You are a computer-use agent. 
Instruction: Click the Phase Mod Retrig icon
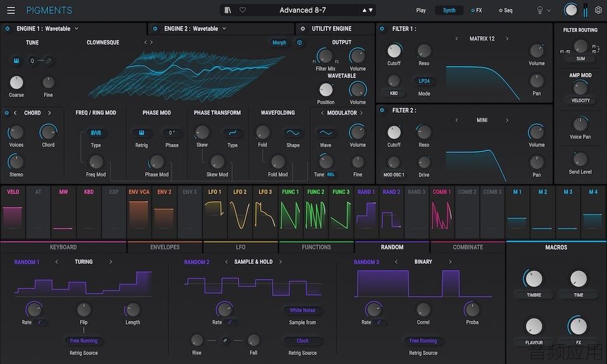pos(141,133)
